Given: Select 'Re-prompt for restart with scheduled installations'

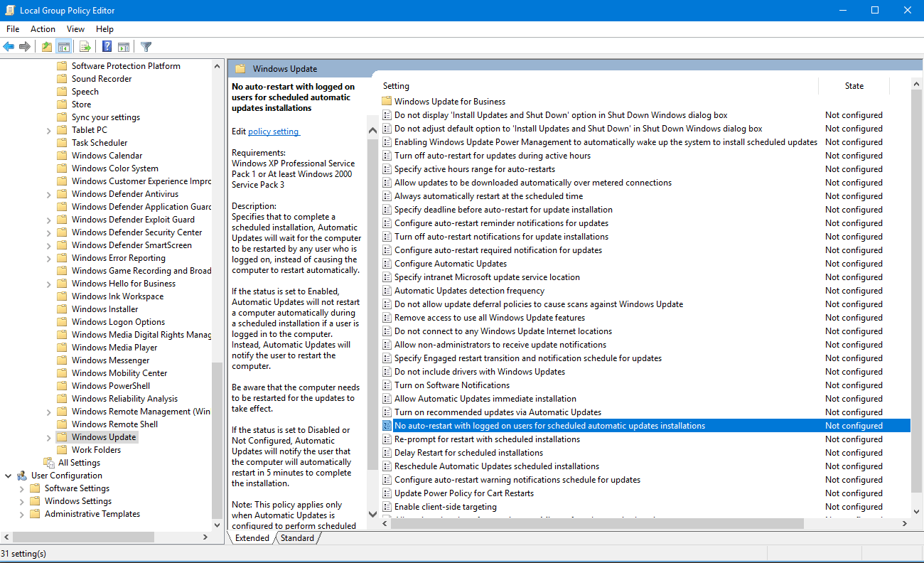Looking at the screenshot, I should 487,439.
